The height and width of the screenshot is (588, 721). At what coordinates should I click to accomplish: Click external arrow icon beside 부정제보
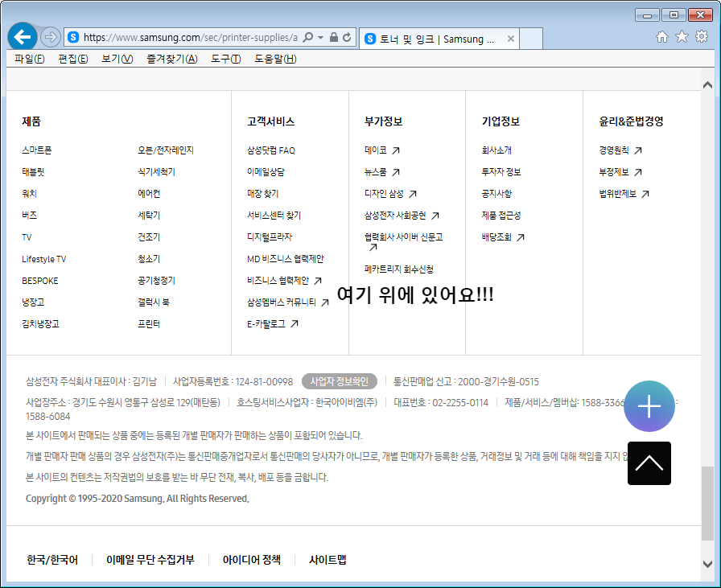638,172
